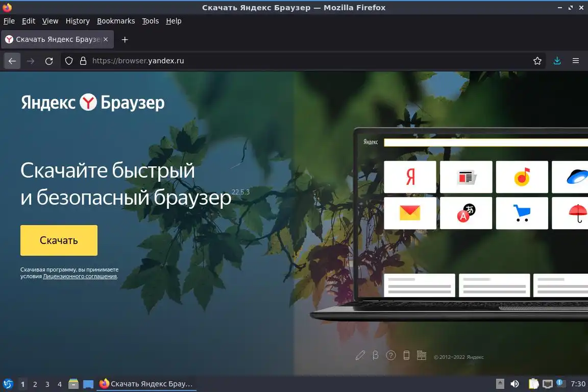588x392 pixels.
Task: Open the beta version icon in footer
Action: pos(375,355)
